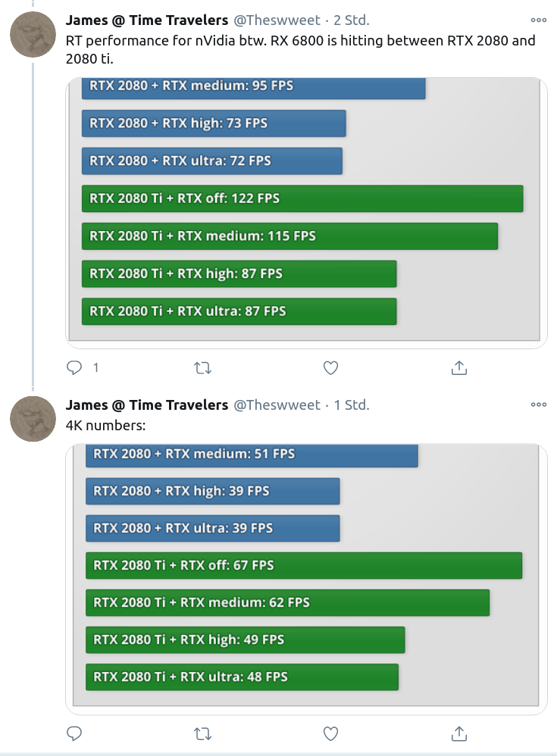
Task: Open more options for the 4K tweet
Action: coord(538,405)
